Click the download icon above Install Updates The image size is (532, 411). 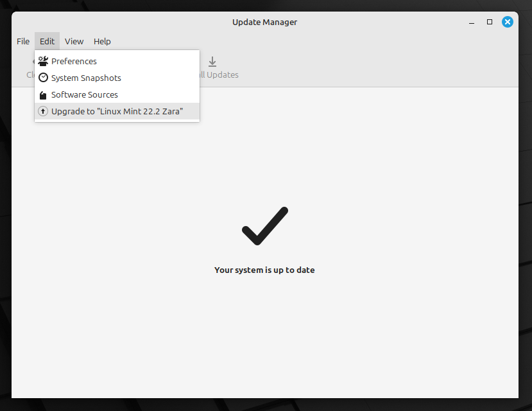pyautogui.click(x=212, y=61)
